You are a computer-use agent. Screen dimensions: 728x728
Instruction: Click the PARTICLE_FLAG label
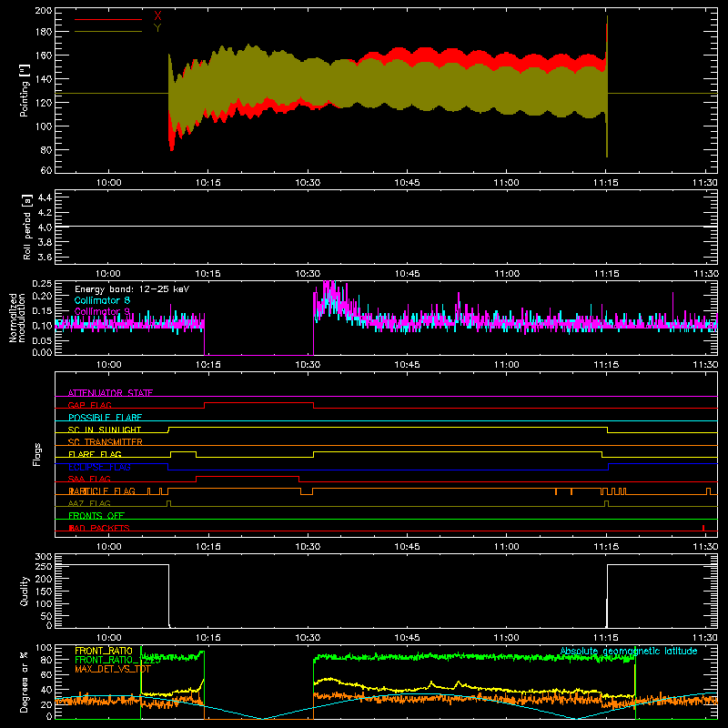(x=102, y=491)
